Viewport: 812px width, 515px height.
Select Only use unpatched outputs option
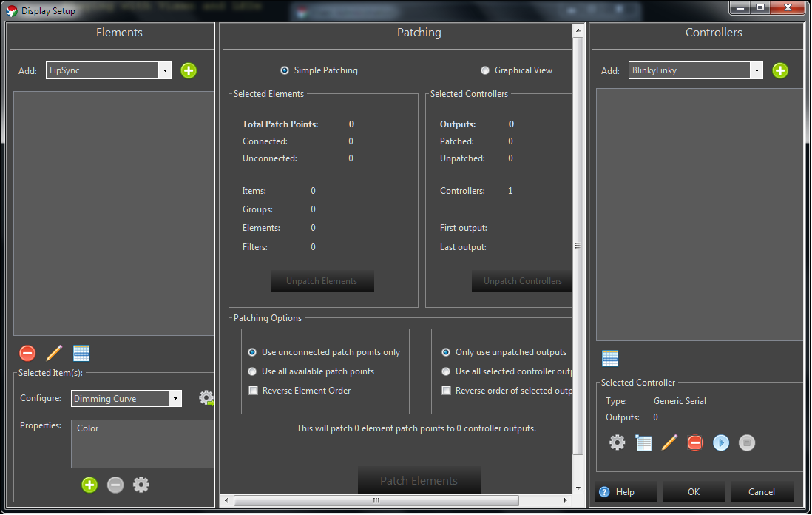pyautogui.click(x=446, y=352)
